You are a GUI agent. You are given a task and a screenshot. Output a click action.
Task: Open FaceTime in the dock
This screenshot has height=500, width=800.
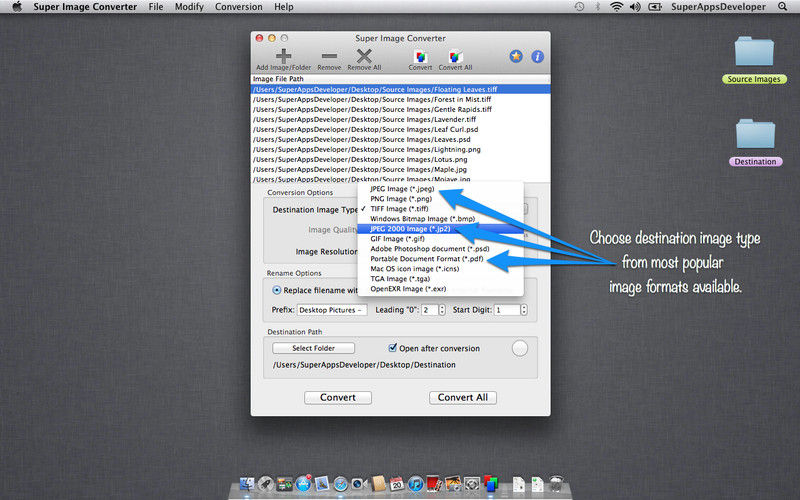pos(359,484)
